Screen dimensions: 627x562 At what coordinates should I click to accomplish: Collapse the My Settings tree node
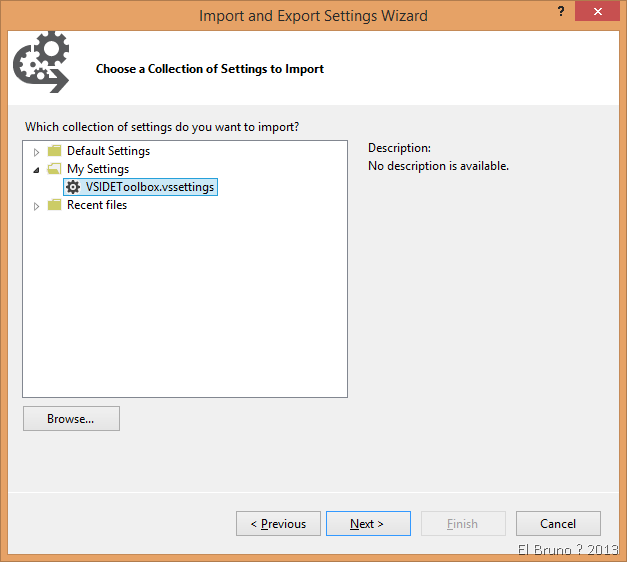click(x=38, y=170)
